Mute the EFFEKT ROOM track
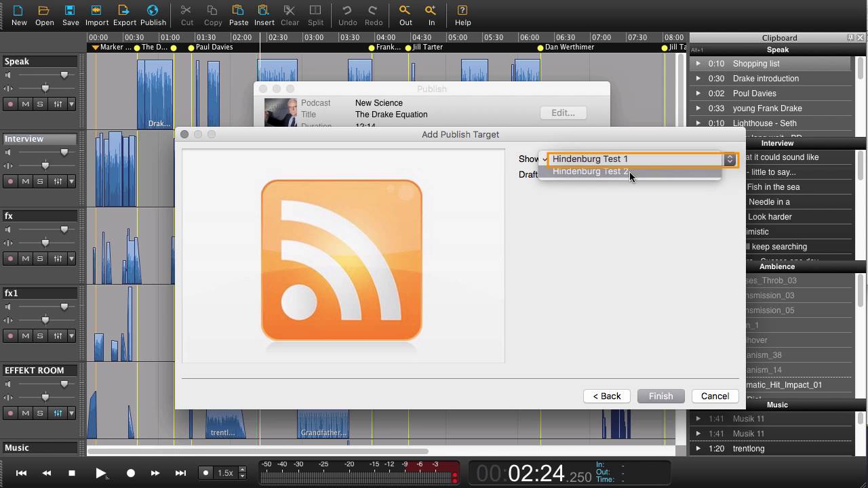The image size is (868, 488). (26, 413)
